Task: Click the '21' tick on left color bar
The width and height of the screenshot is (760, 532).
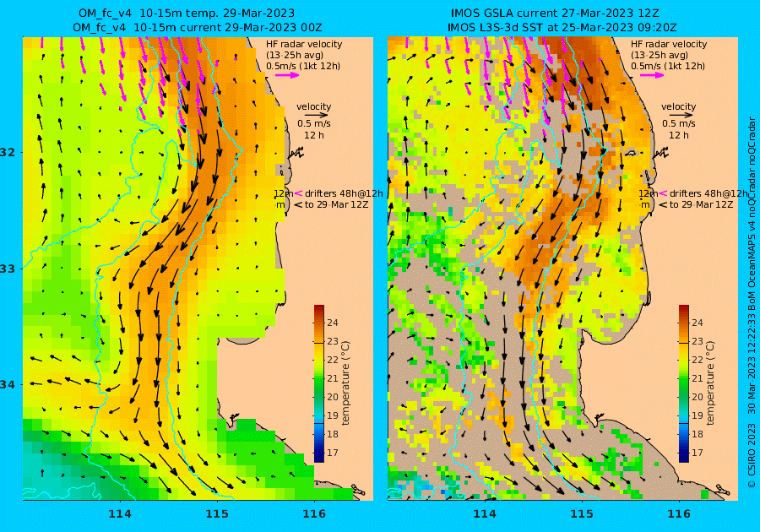Action: pos(333,378)
